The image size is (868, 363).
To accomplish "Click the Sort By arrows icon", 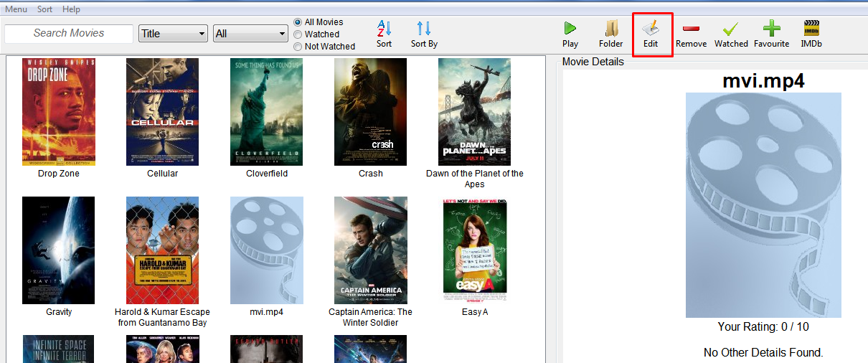I will 424,29.
